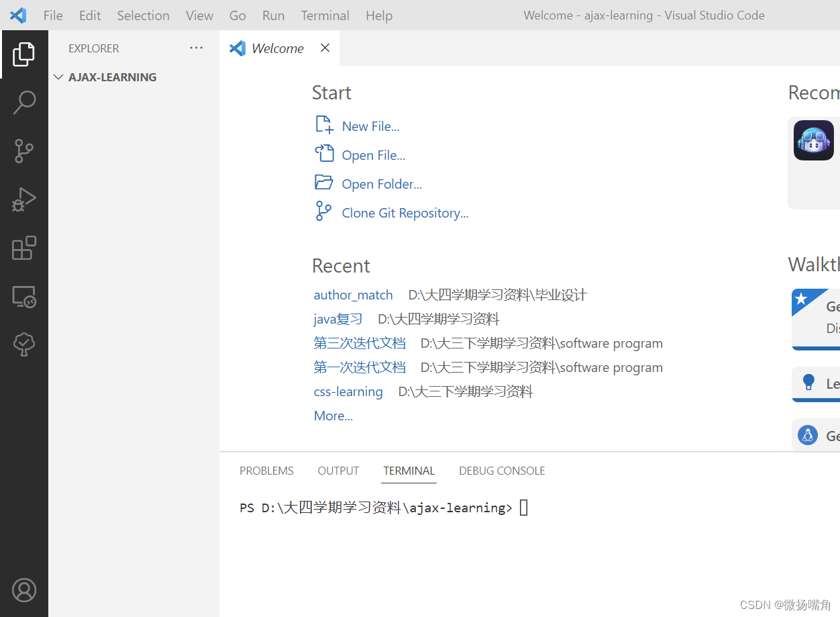The image size is (840, 617).
Task: Open the Remote Explorer icon
Action: (24, 296)
